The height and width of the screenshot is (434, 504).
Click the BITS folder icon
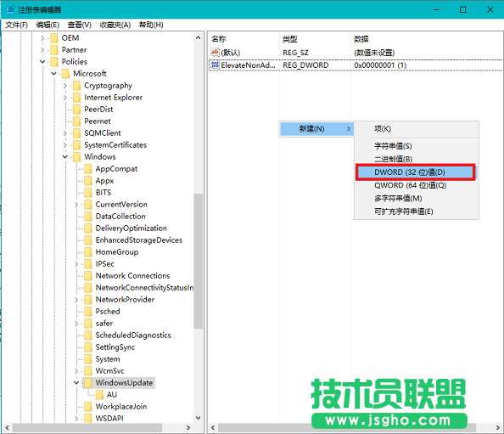click(x=88, y=193)
